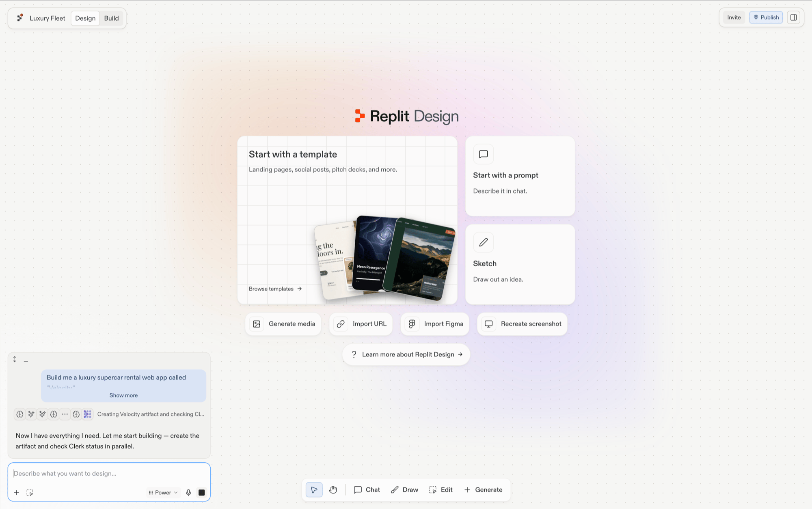Click the question mark help icon
812x509 pixels.
(354, 354)
